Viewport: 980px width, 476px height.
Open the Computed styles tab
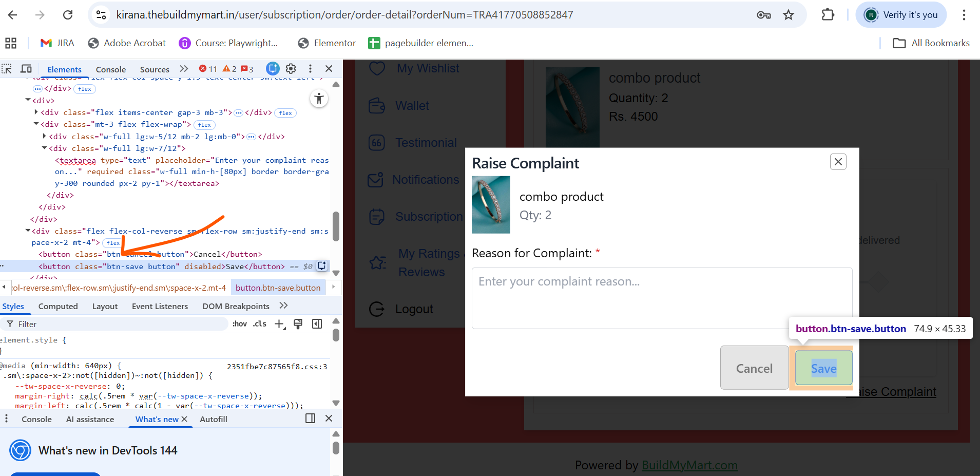coord(58,306)
